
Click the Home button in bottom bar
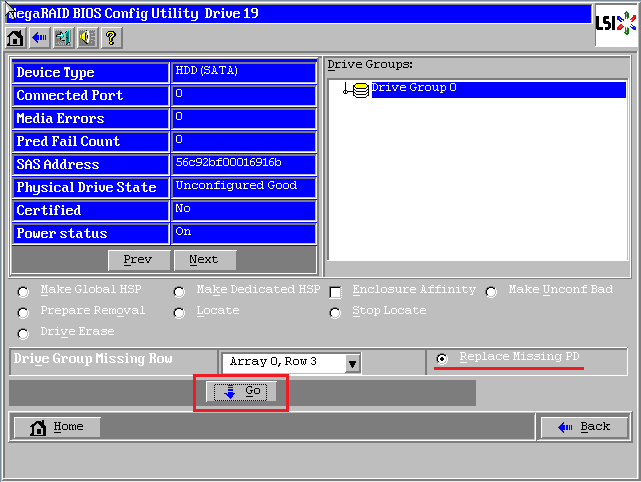58,427
